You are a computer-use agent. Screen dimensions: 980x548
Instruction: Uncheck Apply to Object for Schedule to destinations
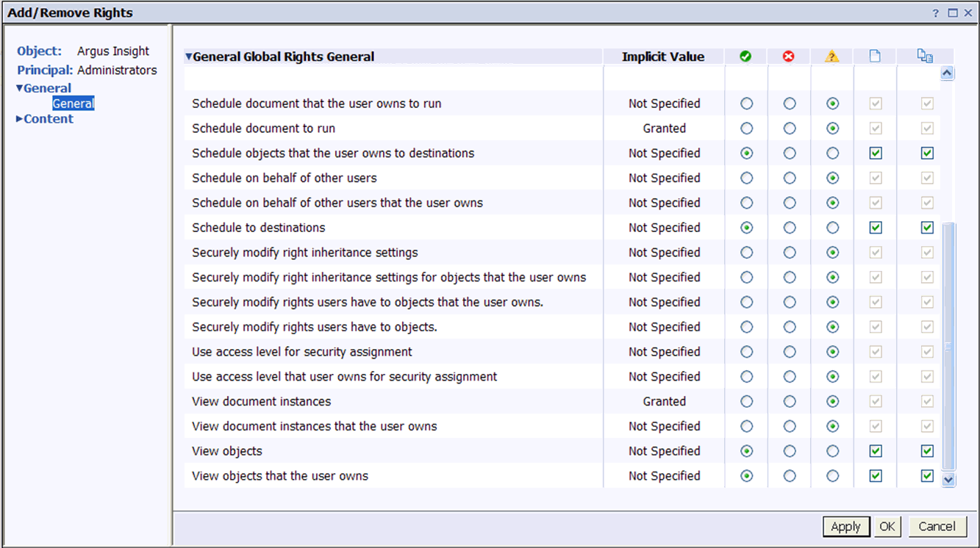pyautogui.click(x=875, y=228)
